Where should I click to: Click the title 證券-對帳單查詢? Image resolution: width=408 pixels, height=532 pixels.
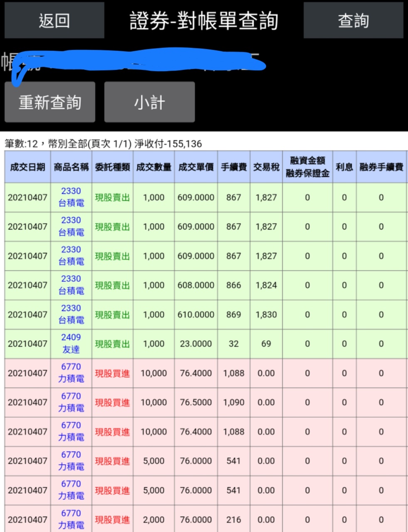click(x=204, y=21)
